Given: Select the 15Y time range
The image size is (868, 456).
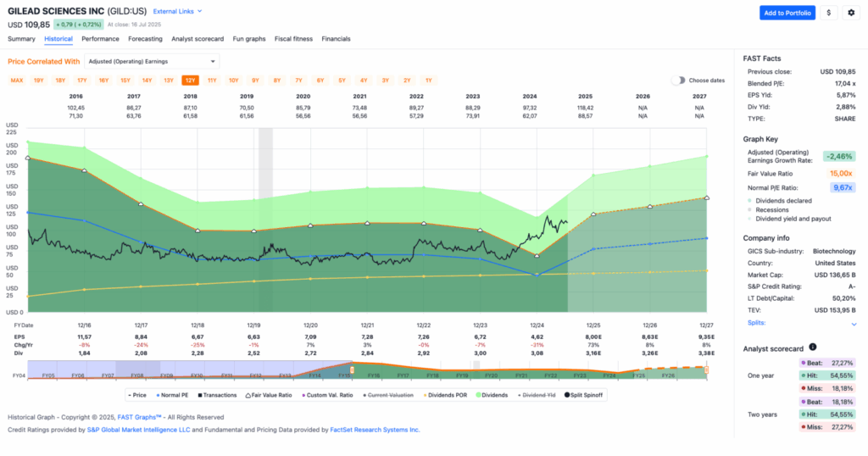Looking at the screenshot, I should coord(125,81).
